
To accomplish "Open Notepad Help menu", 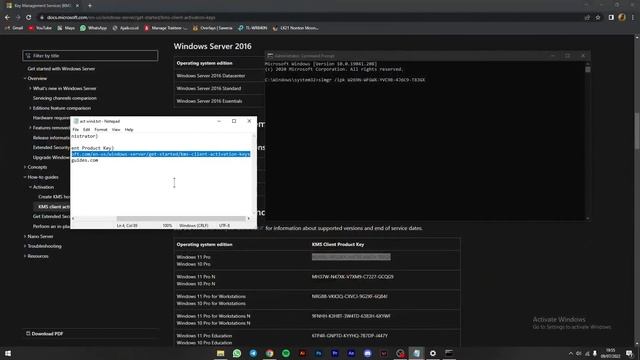I will (129, 129).
